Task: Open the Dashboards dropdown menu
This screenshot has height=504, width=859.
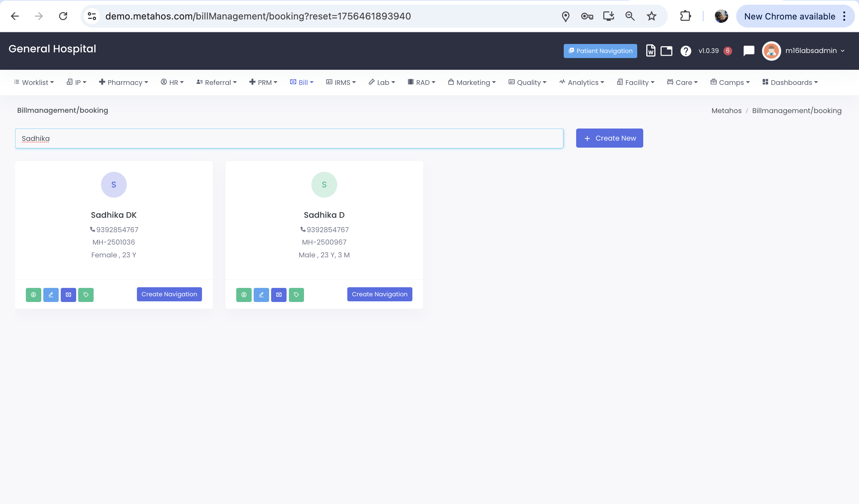Action: point(790,83)
